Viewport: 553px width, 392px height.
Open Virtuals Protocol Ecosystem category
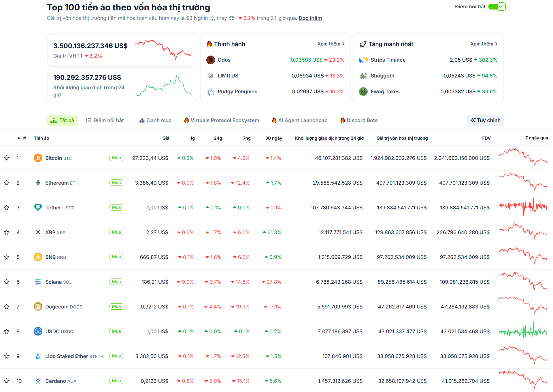coord(222,120)
